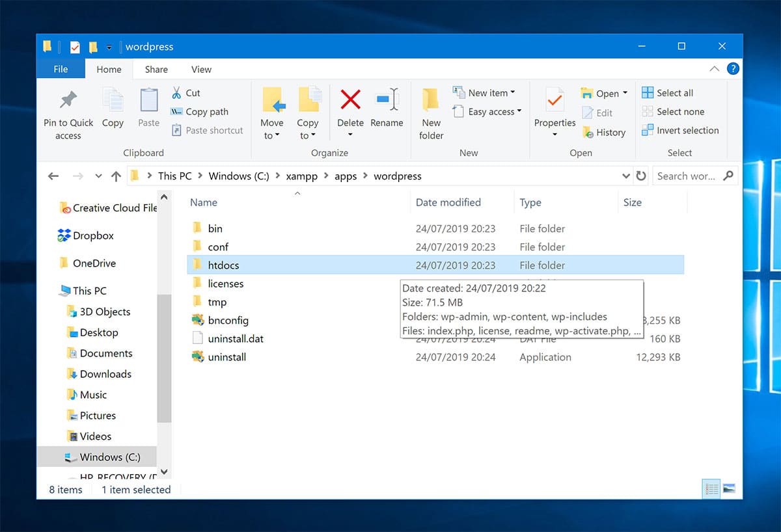Screen dimensions: 781x532
Task: Click the Rename icon
Action: (387, 100)
